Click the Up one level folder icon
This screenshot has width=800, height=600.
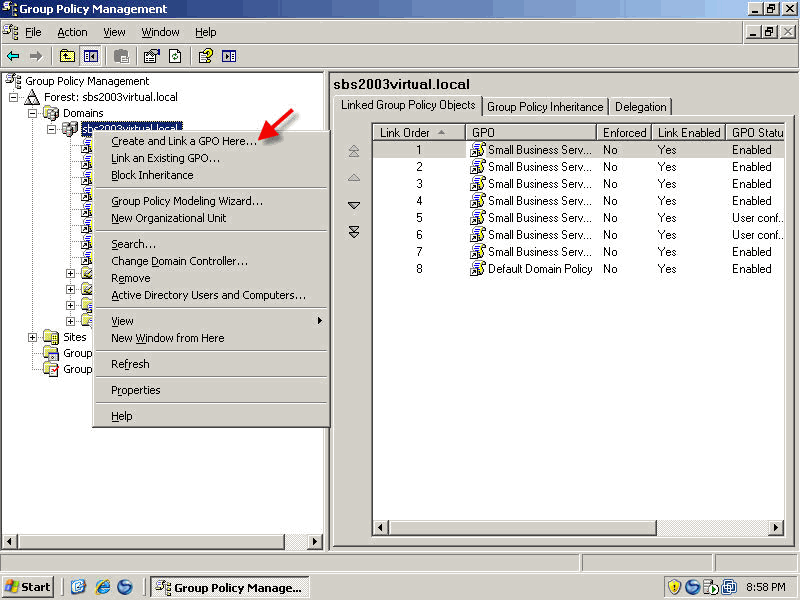point(67,56)
